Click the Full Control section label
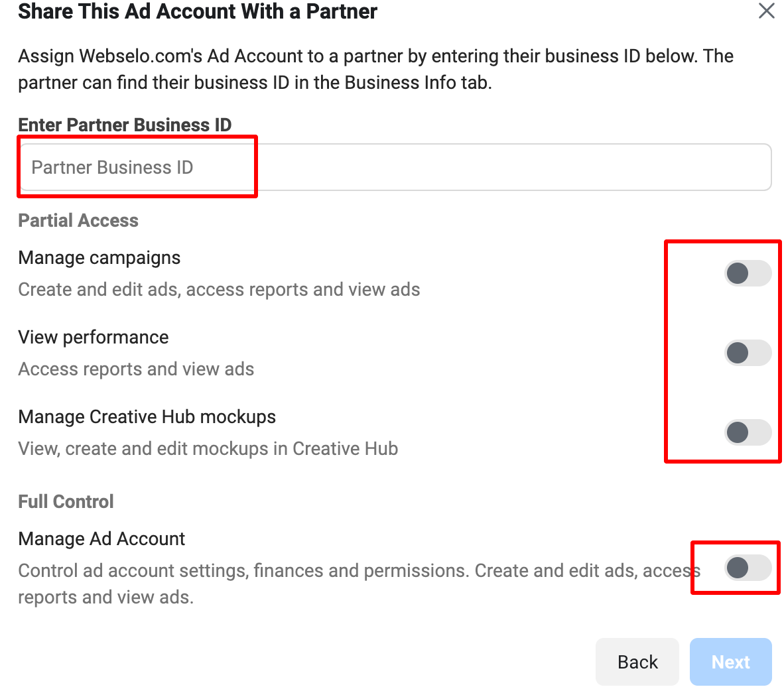 66,501
